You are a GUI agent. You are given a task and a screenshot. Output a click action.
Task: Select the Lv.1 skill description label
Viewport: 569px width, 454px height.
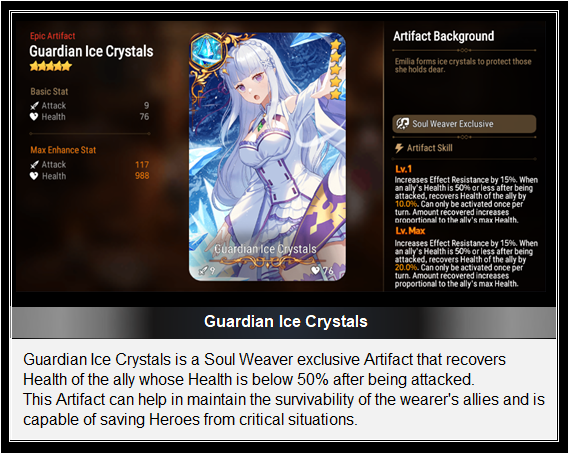pos(404,169)
